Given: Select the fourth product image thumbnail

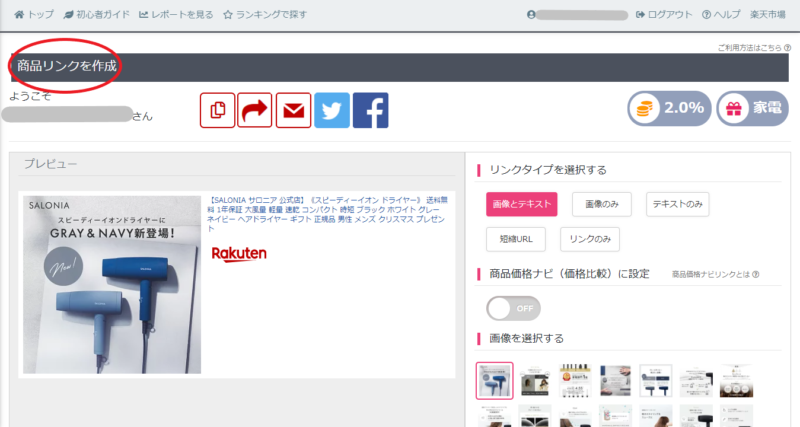Looking at the screenshot, I should (615, 381).
